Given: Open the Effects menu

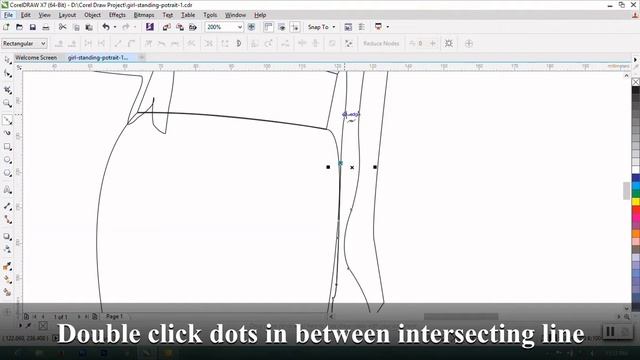Looking at the screenshot, I should click(117, 15).
